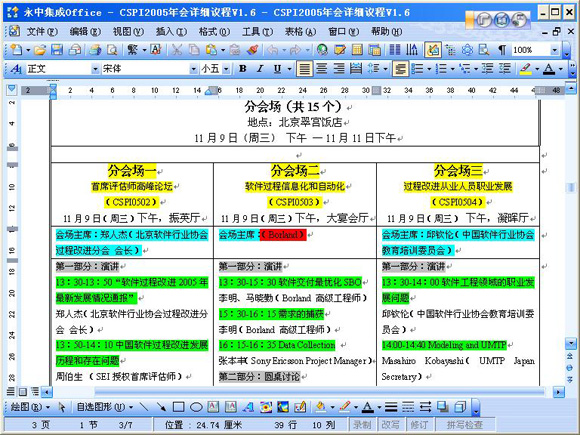This screenshot has height=435, width=580.
Task: Select the Arrow drawing tool
Action: click(x=161, y=407)
